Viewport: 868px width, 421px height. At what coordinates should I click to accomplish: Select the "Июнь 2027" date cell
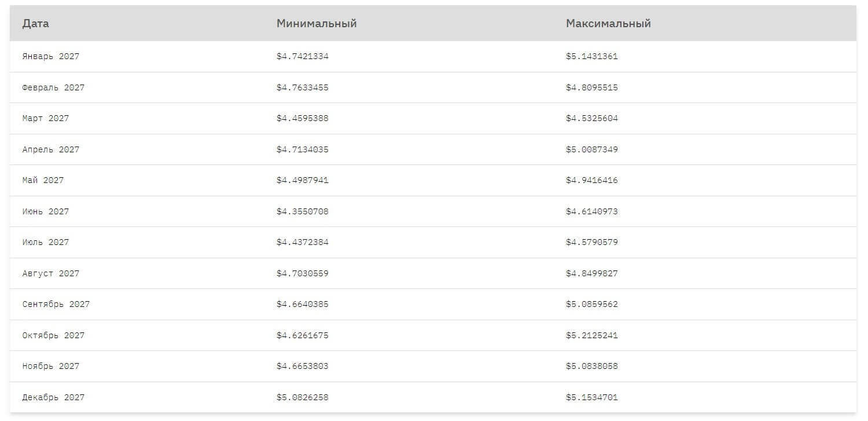46,212
